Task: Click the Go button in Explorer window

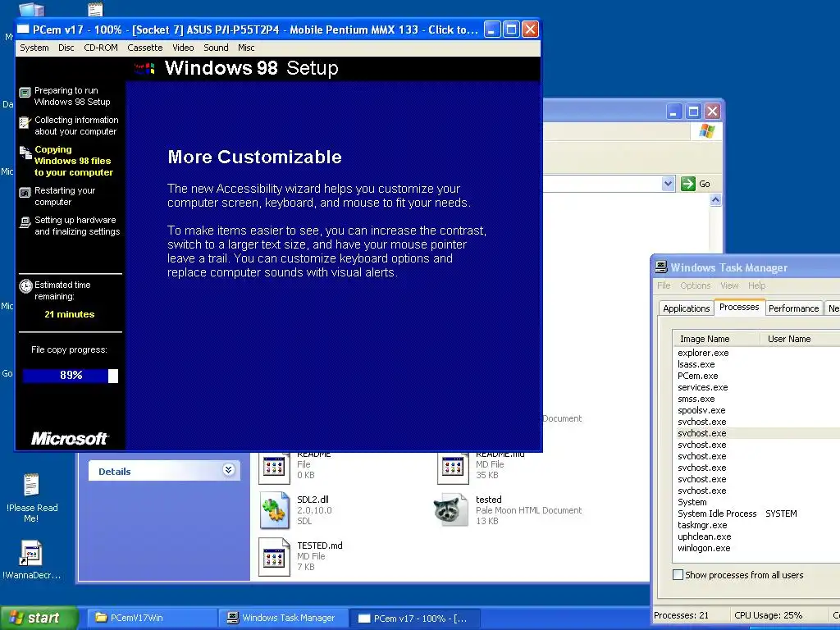Action: (x=696, y=184)
